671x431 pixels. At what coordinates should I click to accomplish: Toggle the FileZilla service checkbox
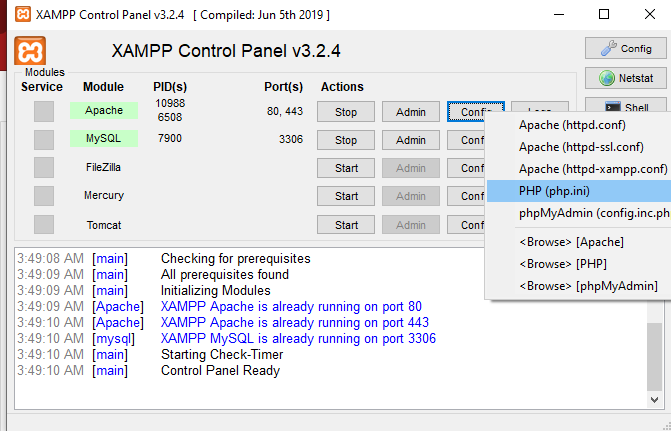click(x=44, y=167)
